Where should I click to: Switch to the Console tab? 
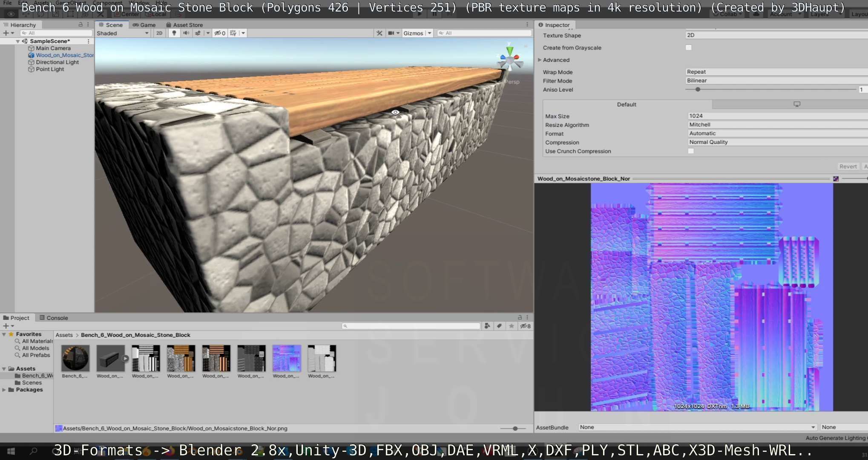tap(54, 318)
